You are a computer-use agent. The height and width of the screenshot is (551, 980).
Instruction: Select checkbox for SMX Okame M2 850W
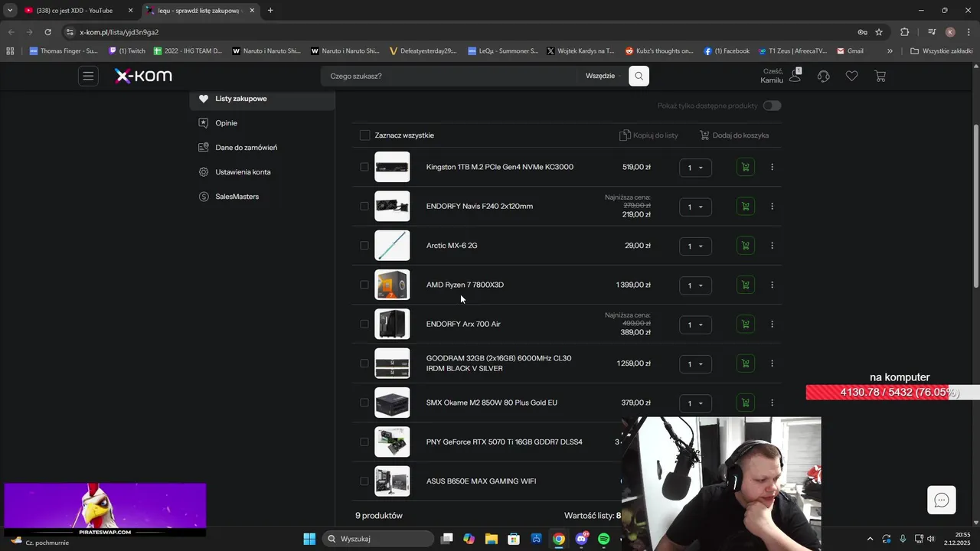[364, 403]
